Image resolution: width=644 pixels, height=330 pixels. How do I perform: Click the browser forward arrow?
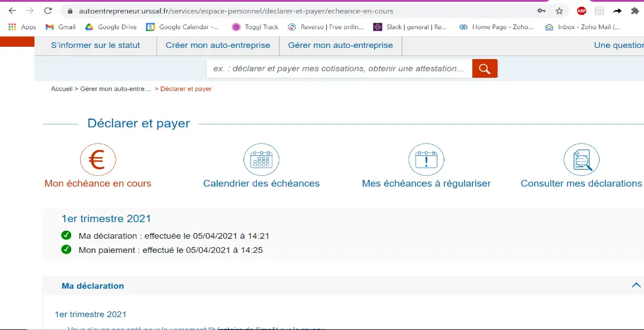[30, 11]
